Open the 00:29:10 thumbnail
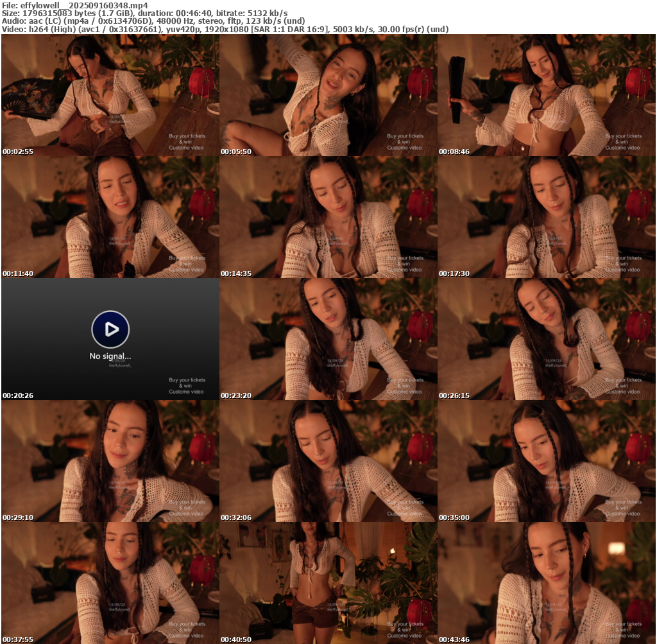This screenshot has width=657, height=644. pyautogui.click(x=110, y=461)
